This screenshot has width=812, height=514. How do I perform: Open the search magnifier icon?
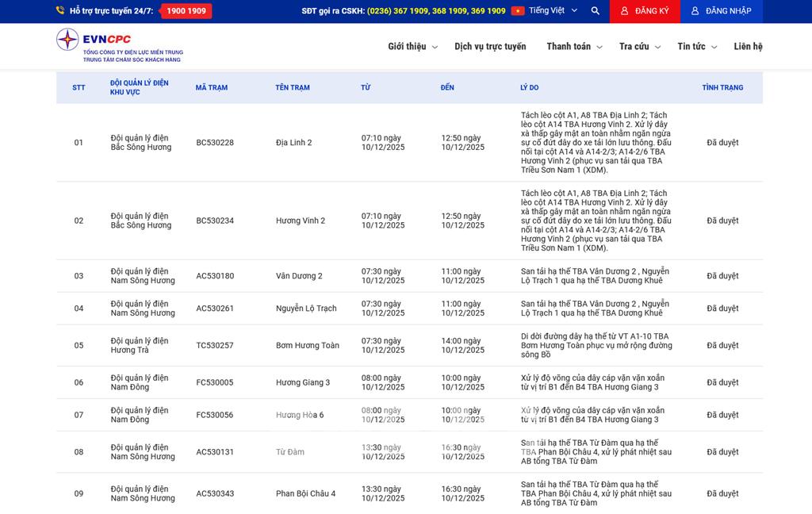click(596, 11)
